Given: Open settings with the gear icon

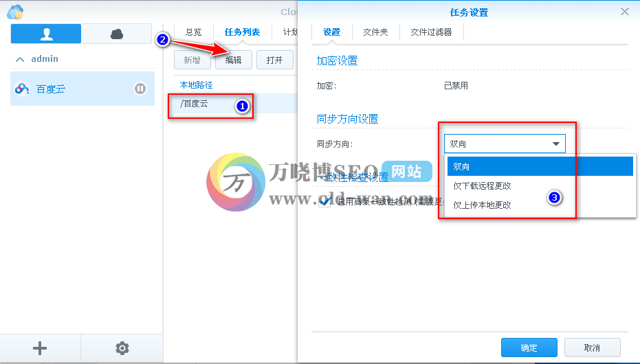Looking at the screenshot, I should [122, 348].
